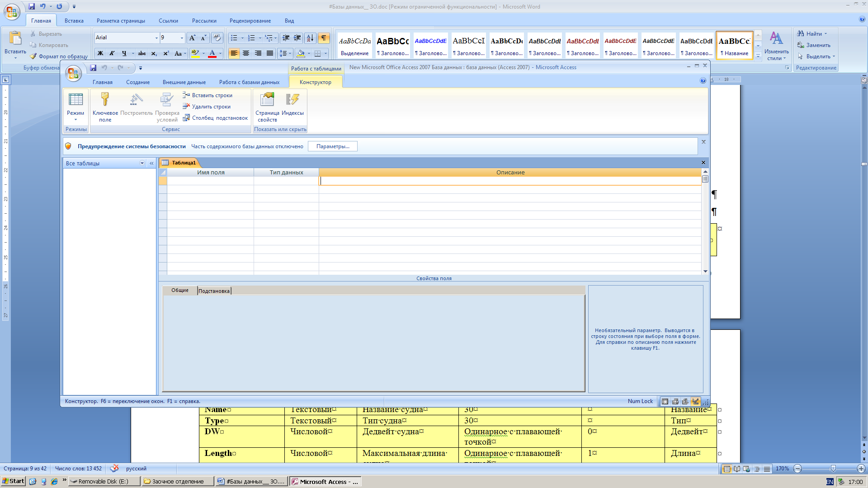Screen dimensions: 868x488
Task: Switch to Заочное отделение taskbar button
Action: pos(177,481)
